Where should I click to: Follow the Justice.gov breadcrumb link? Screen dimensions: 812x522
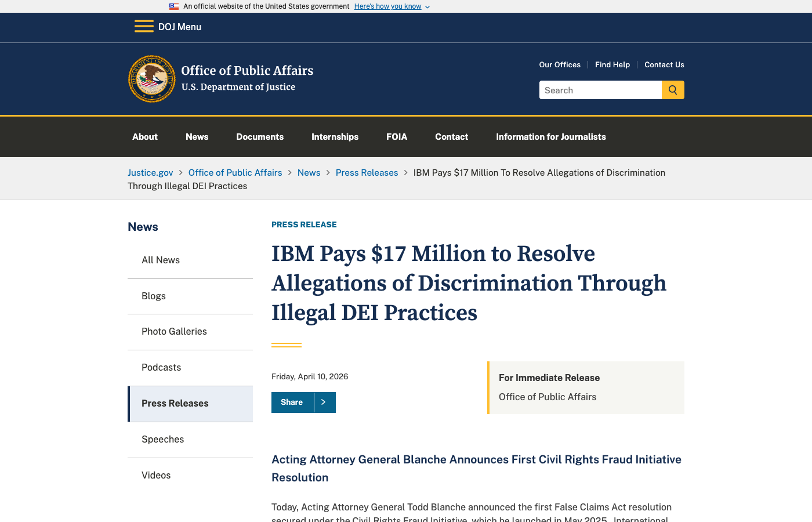(x=150, y=173)
